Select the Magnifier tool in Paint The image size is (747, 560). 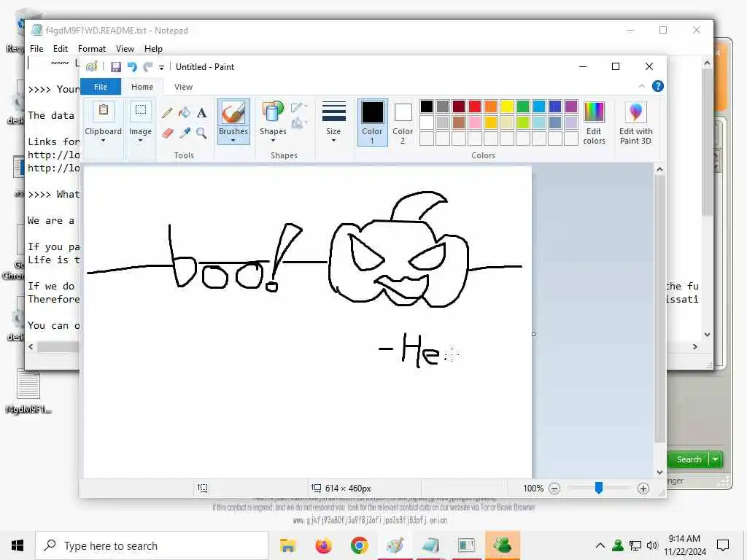(201, 133)
